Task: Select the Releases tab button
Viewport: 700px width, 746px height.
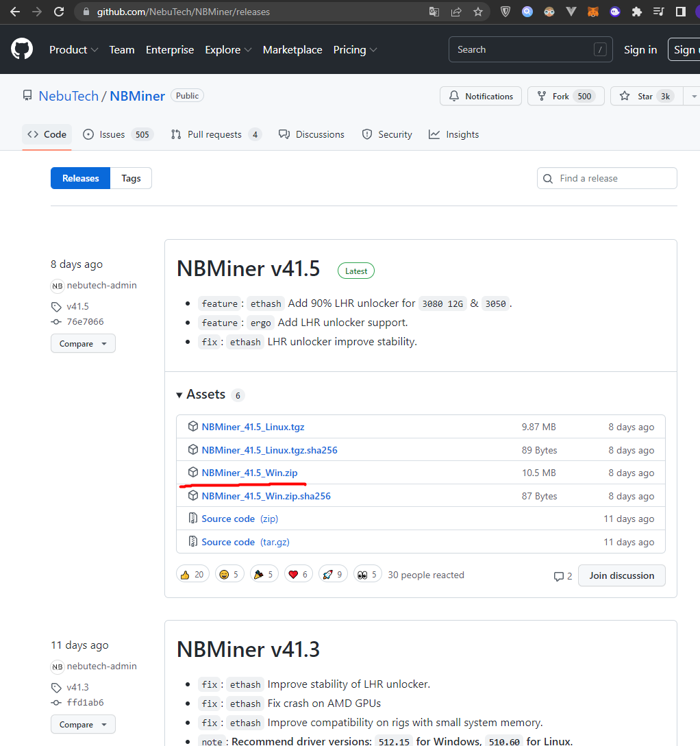Action: tap(80, 178)
